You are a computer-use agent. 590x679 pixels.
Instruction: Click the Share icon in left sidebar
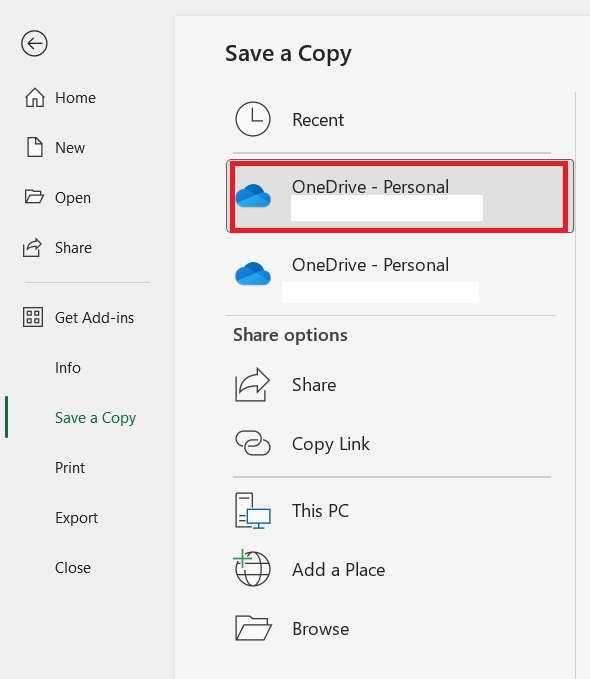click(x=32, y=248)
